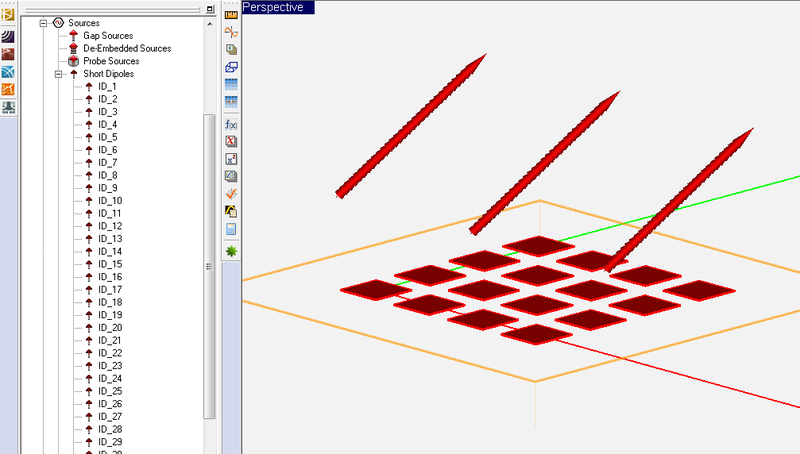The height and width of the screenshot is (454, 800).
Task: Select the gray-teal module icon in left sidebar
Action: point(8,107)
